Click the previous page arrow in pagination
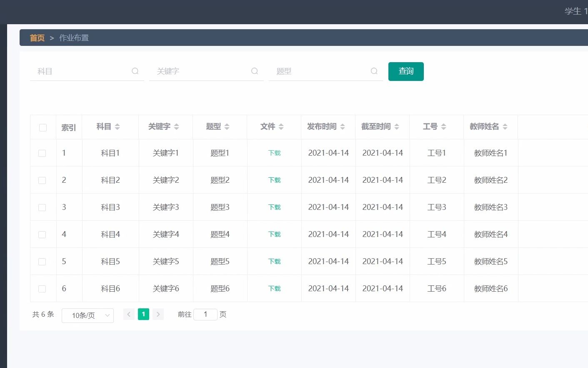Screen dimensions: 588x368 129,314
